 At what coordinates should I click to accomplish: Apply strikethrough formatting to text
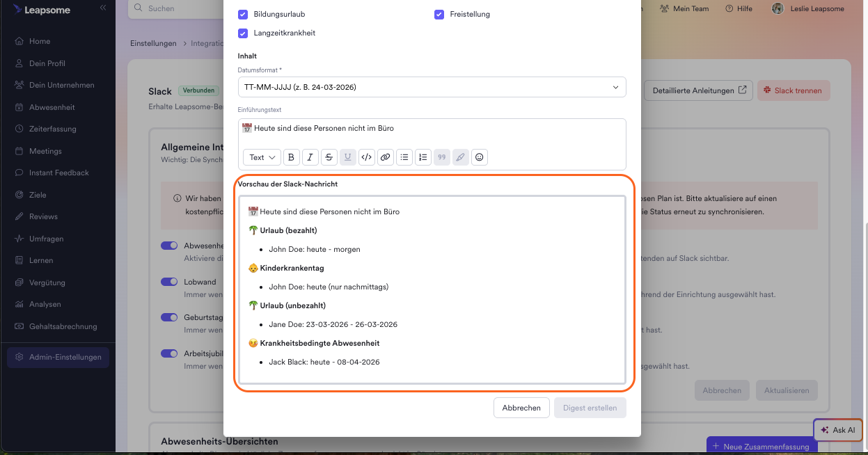pos(329,157)
